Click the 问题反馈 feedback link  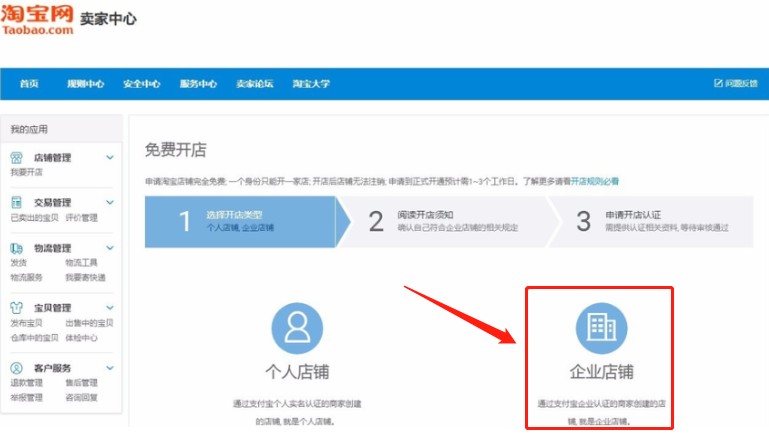click(741, 83)
